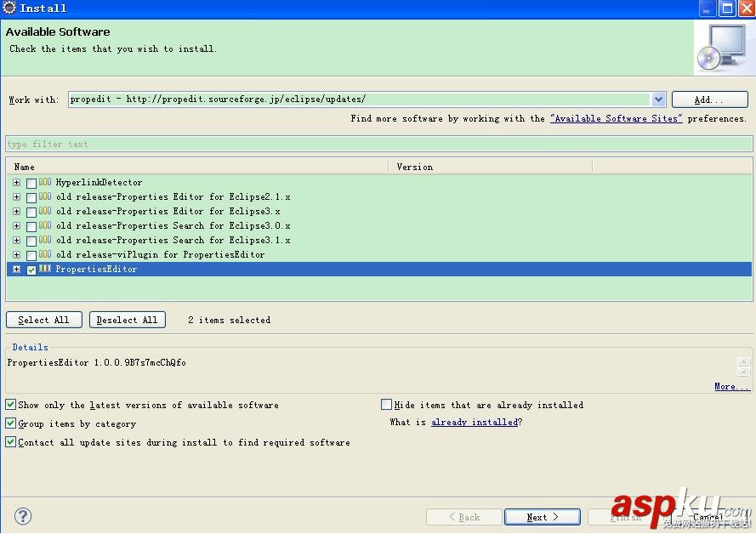Select the HyperlinkDetector row text

tap(99, 182)
